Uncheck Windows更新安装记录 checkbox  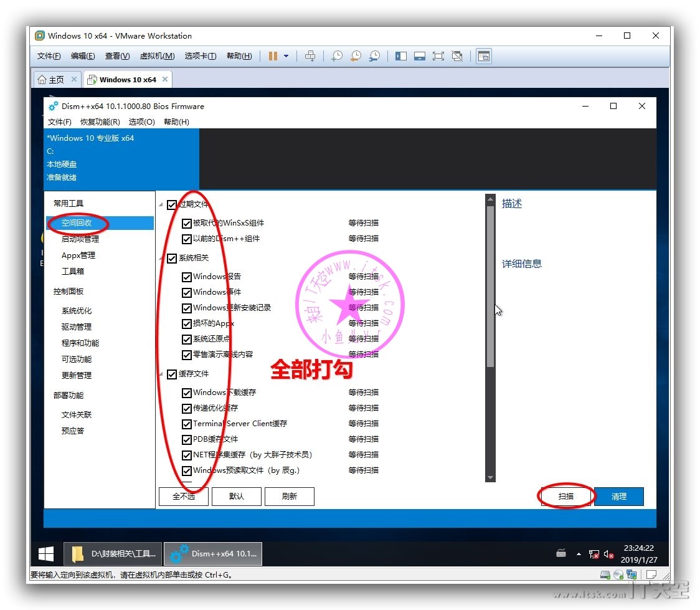point(187,308)
